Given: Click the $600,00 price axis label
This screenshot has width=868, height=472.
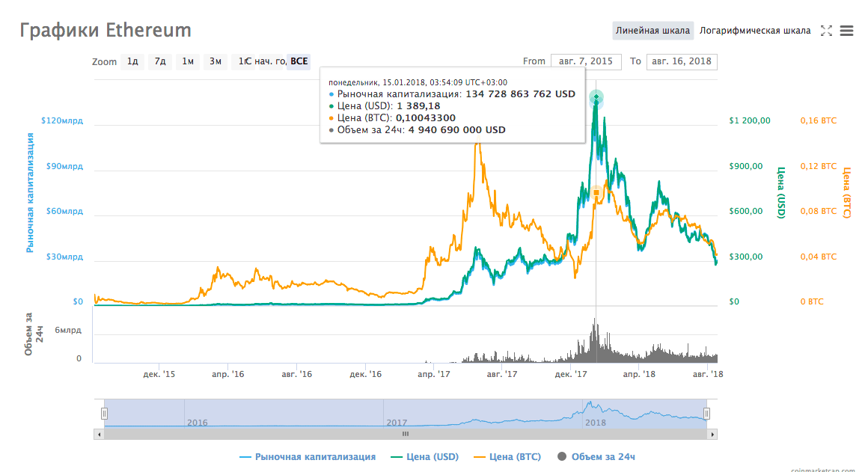Looking at the screenshot, I should coord(746,212).
